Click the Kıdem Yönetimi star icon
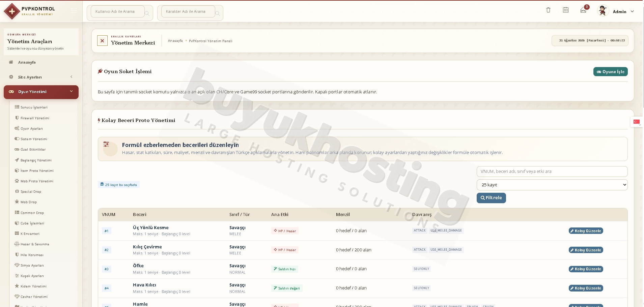The width and height of the screenshot is (644, 307). (x=17, y=286)
